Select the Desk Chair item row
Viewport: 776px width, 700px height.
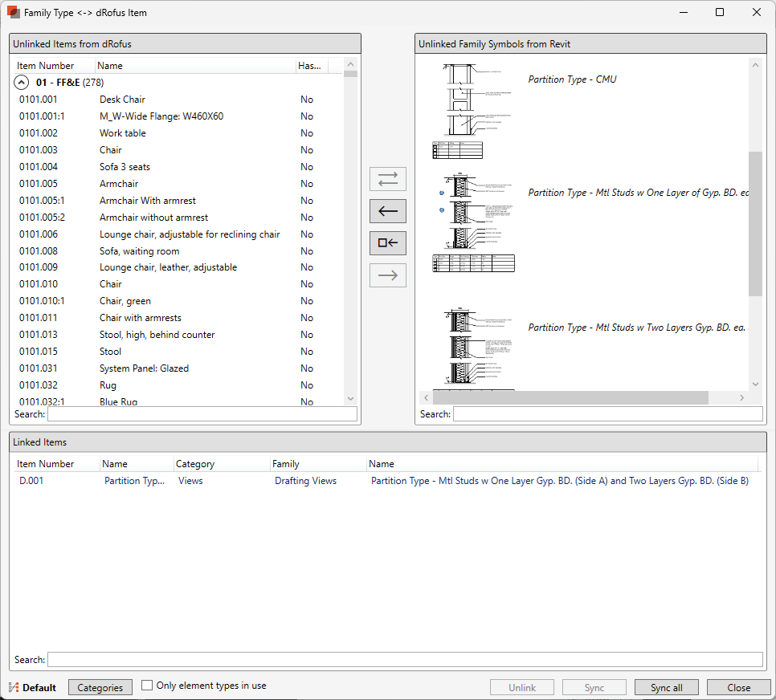122,100
